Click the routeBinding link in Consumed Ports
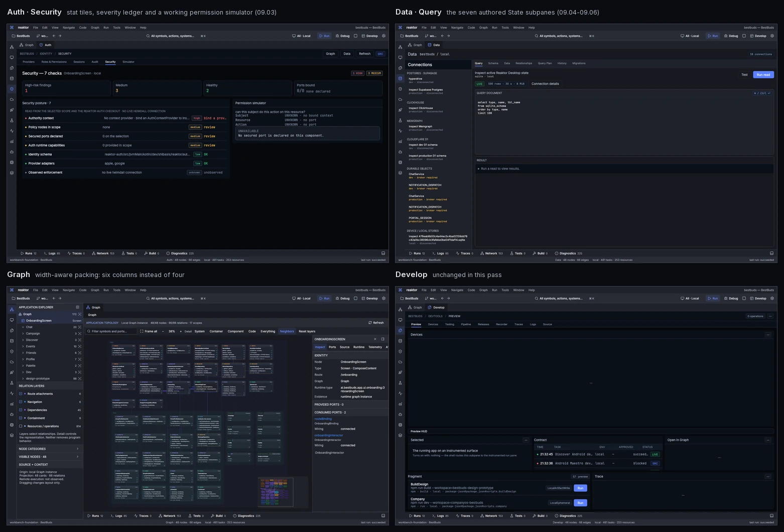 323,419
